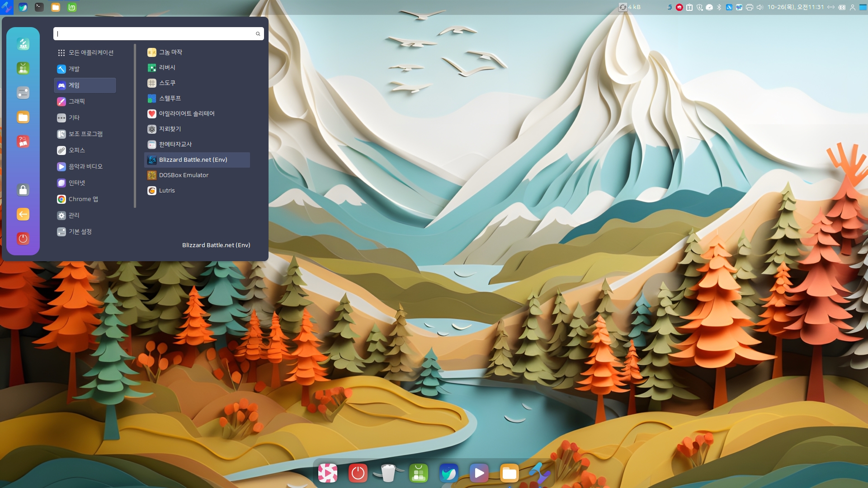Launch Blizzard Battle.net (Env) entry
Image resolution: width=868 pixels, height=488 pixels.
pos(193,160)
